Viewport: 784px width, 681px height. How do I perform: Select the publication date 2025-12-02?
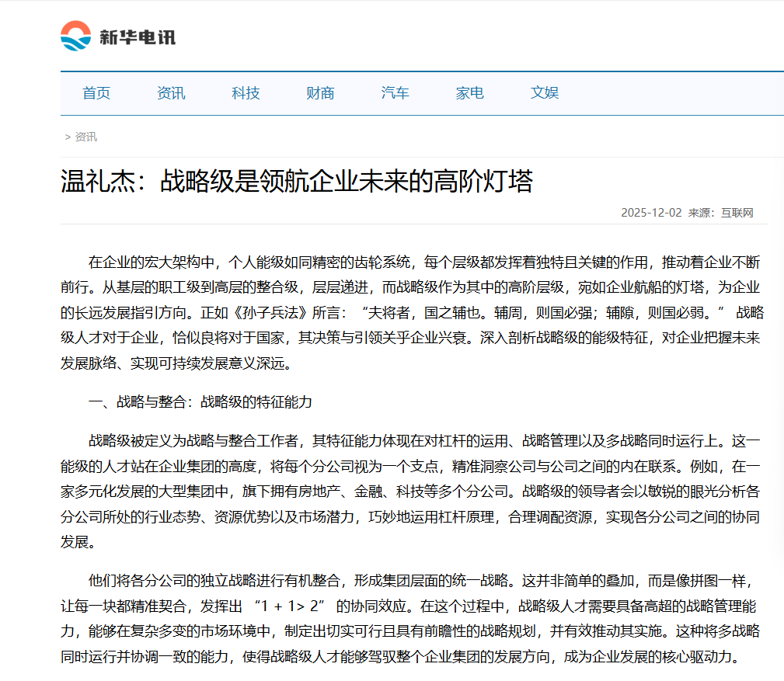[652, 211]
